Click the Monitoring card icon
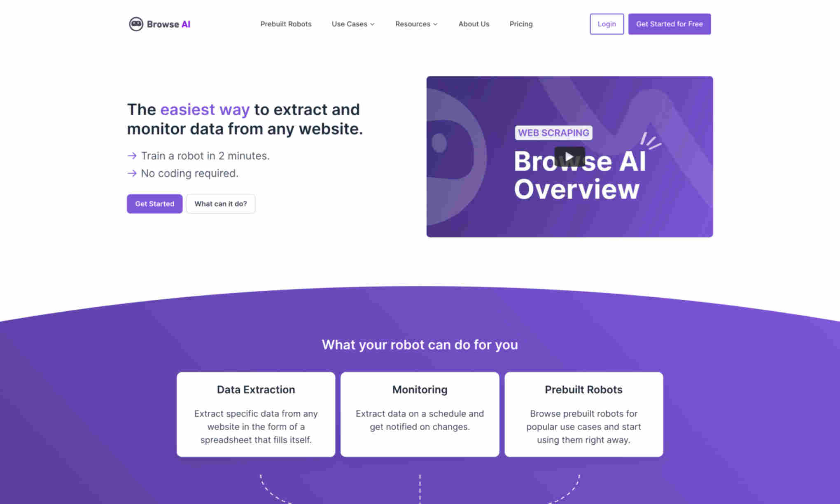Image resolution: width=840 pixels, height=504 pixels. point(420,414)
